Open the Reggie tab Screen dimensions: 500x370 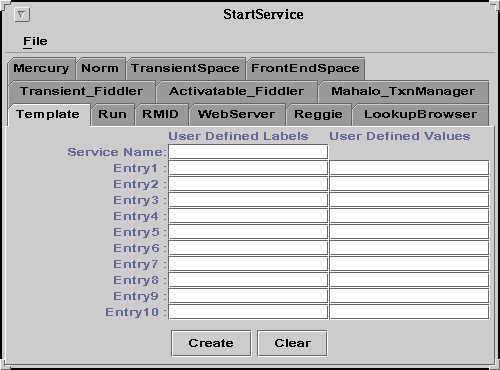point(318,115)
